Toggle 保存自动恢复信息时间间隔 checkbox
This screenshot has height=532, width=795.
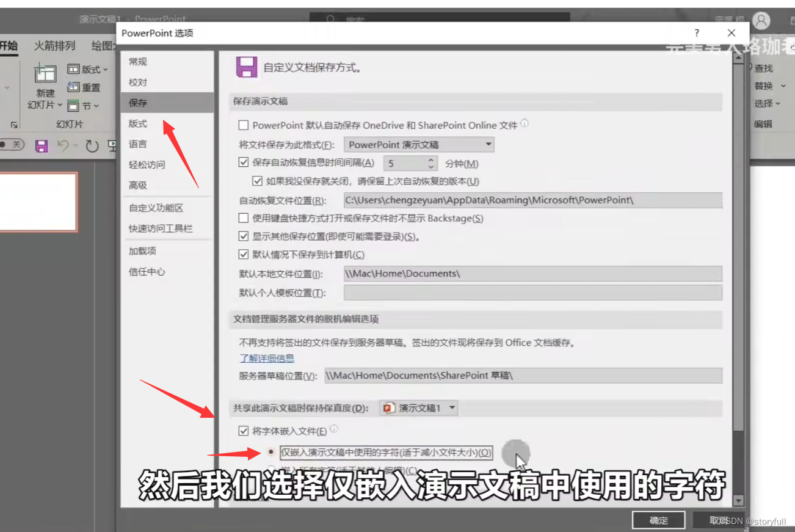click(244, 163)
